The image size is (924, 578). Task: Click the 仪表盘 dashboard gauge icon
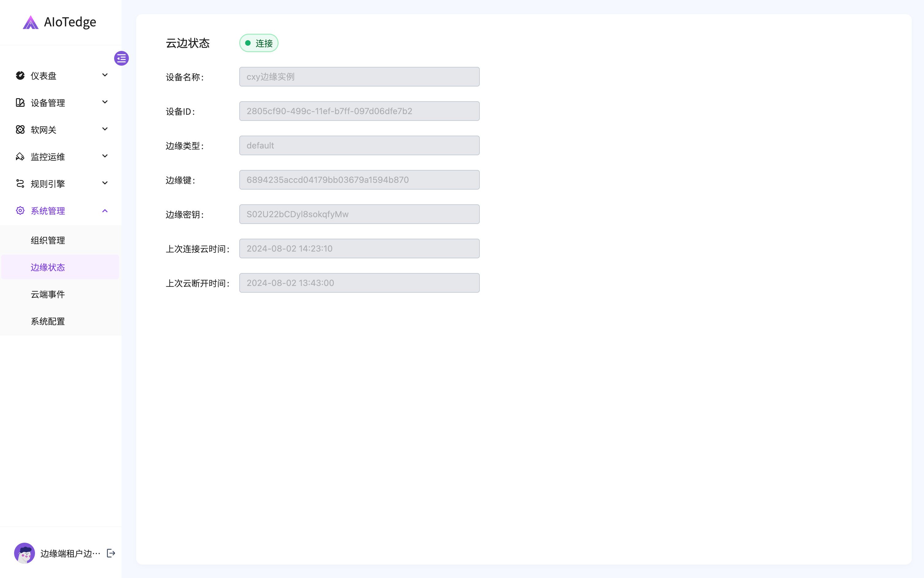click(x=20, y=76)
